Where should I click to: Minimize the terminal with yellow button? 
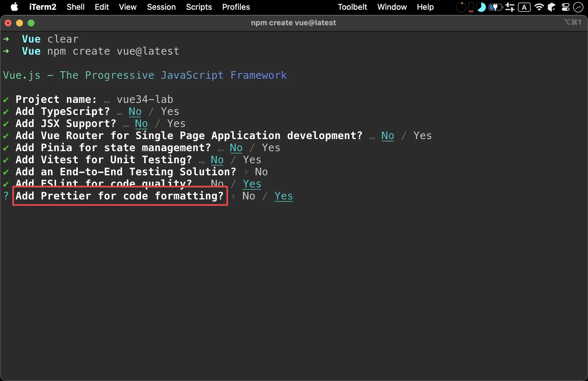click(20, 23)
